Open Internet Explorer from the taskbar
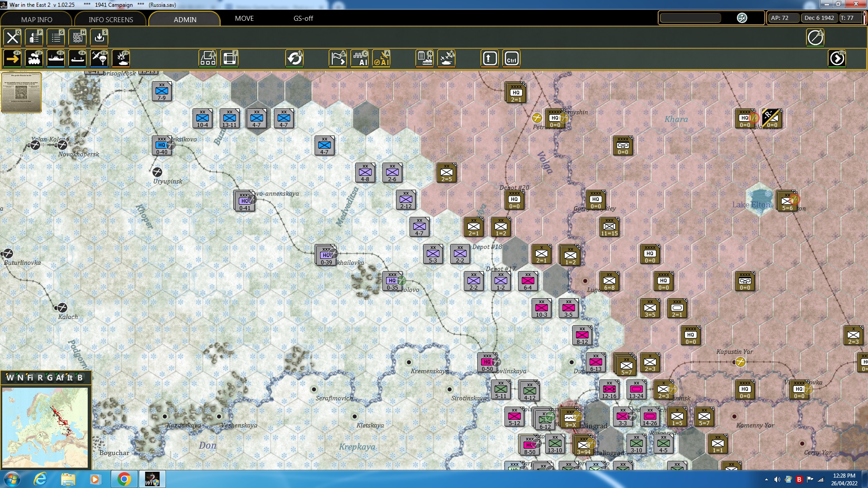The image size is (868, 488). click(x=40, y=479)
